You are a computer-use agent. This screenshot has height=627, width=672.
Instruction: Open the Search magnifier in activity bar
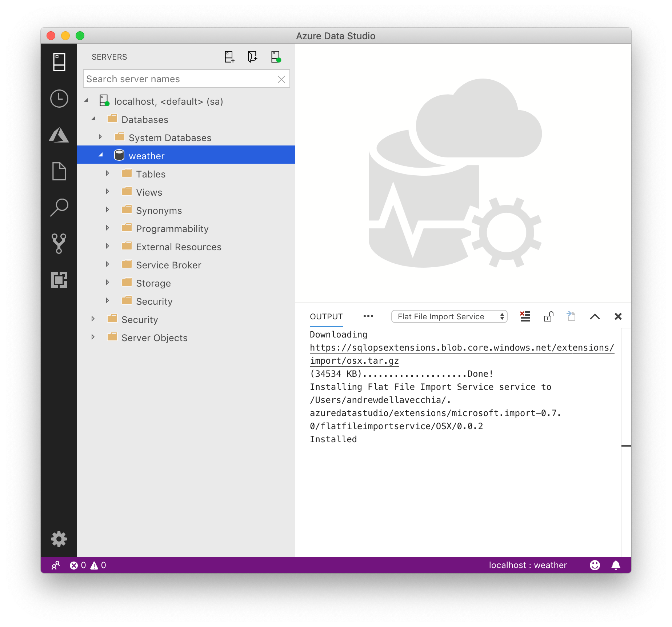pos(59,207)
